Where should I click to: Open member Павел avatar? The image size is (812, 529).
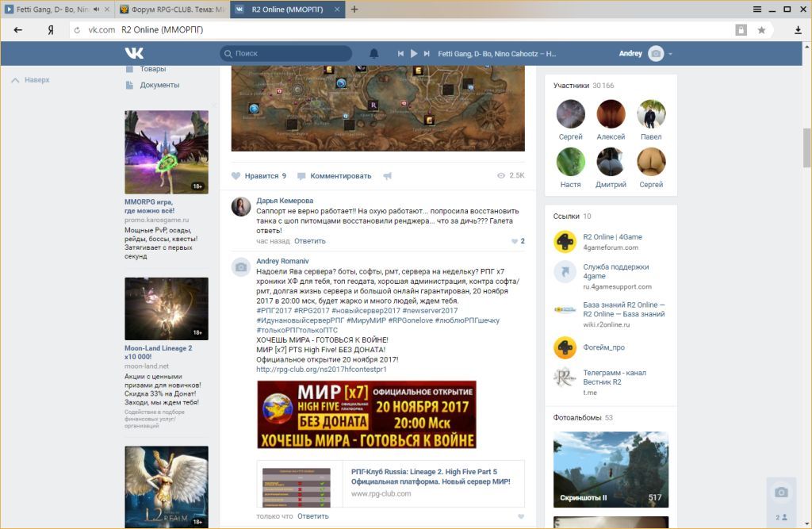[651, 114]
